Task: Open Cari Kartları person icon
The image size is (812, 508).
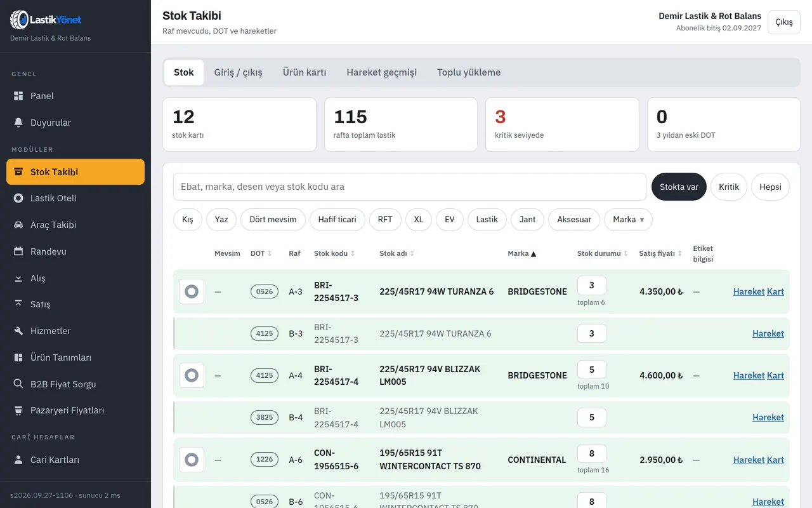Action: tap(18, 460)
